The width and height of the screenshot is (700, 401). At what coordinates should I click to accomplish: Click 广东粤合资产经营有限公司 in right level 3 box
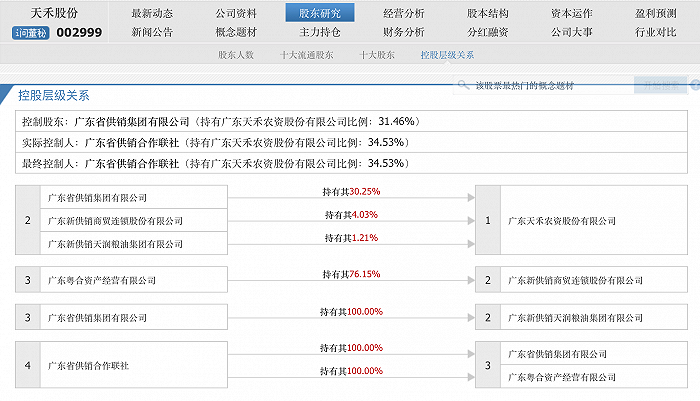point(562,377)
